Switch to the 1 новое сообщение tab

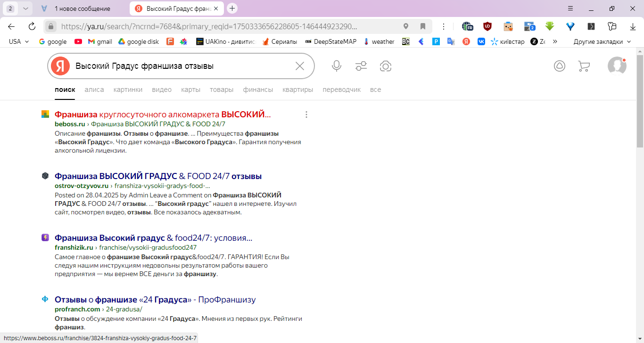82,8
